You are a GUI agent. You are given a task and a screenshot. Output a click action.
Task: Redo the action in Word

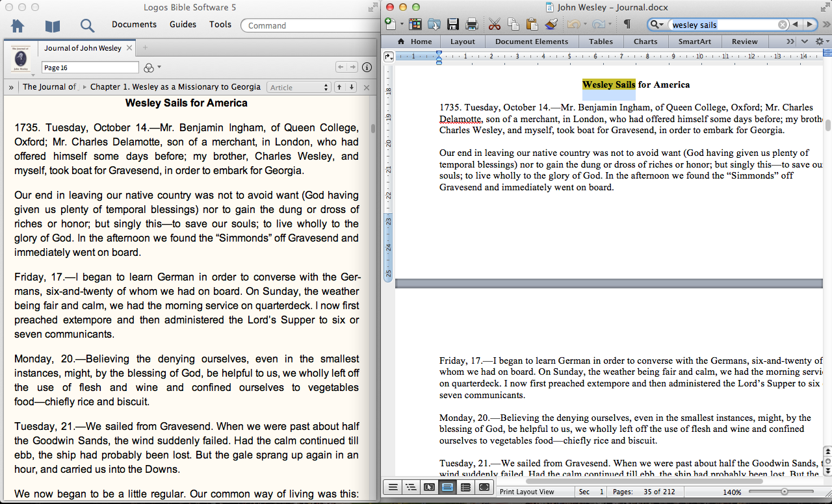(x=597, y=25)
